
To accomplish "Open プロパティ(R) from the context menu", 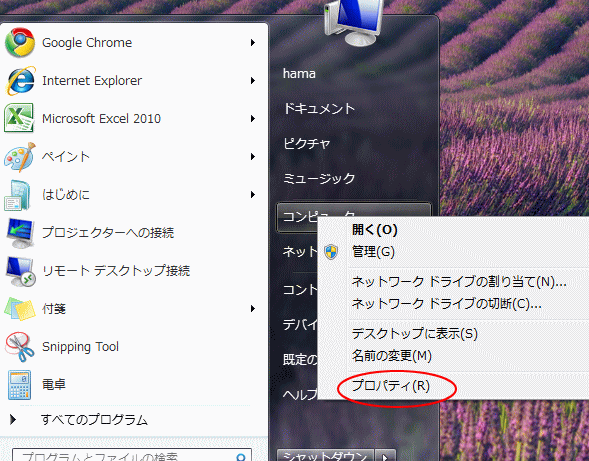I will (391, 386).
